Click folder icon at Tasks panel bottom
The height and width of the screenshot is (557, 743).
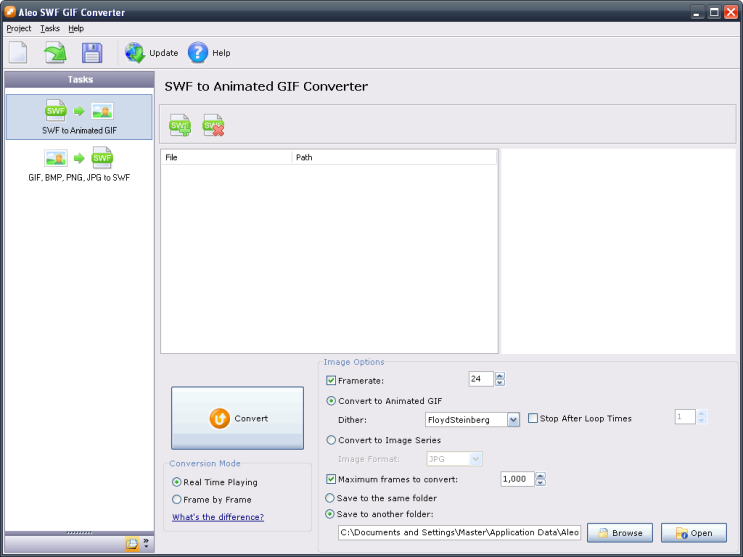click(132, 543)
